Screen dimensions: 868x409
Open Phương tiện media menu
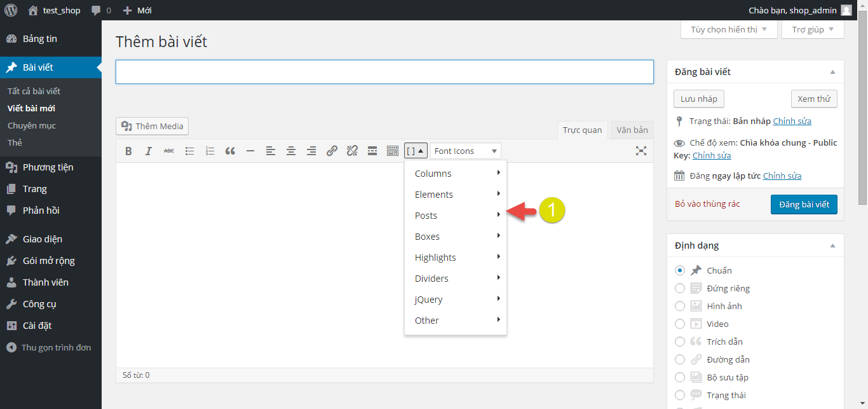pyautogui.click(x=51, y=167)
